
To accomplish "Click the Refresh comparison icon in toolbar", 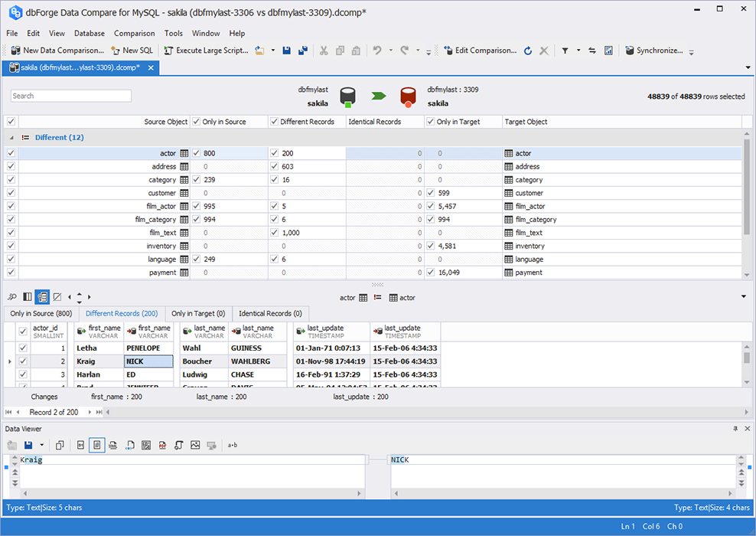I will pos(528,51).
